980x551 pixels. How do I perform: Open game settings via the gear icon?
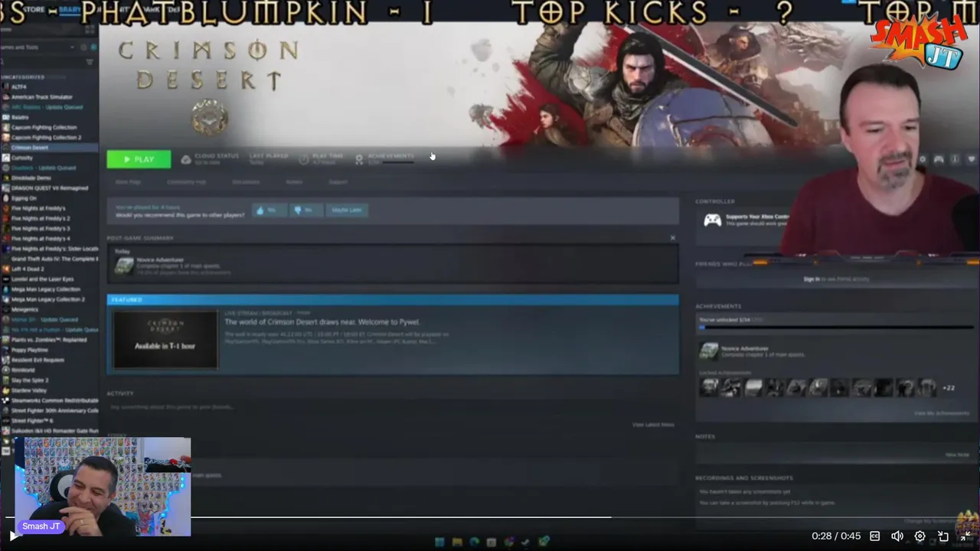922,159
